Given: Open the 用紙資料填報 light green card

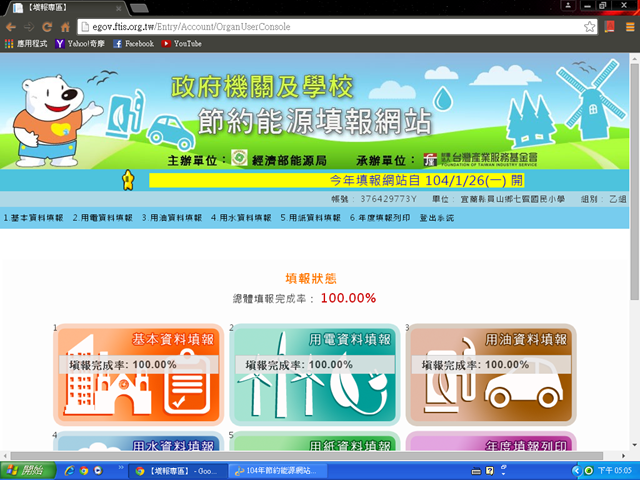Looking at the screenshot, I should (315, 441).
